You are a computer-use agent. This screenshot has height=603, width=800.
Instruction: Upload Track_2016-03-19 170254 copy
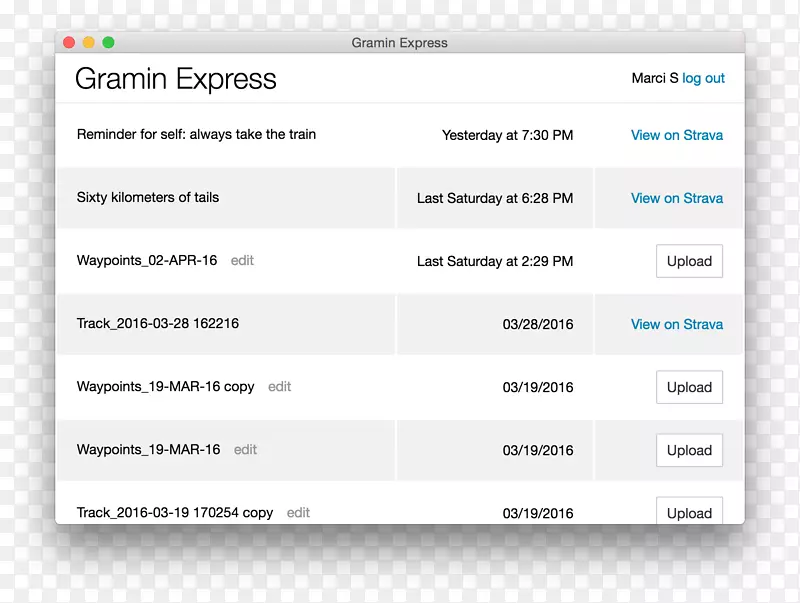(x=689, y=512)
